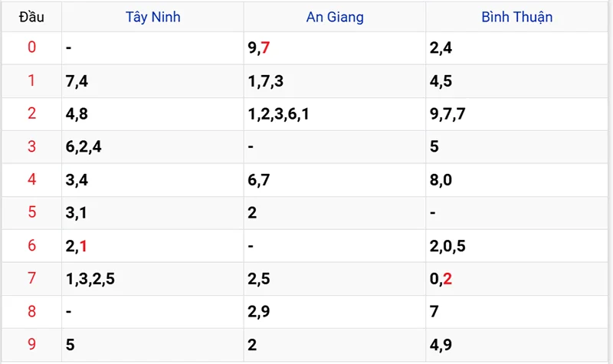613x364 pixels.
Task: Click the Tây Ninh cell showing 7,4
Action: [77, 81]
